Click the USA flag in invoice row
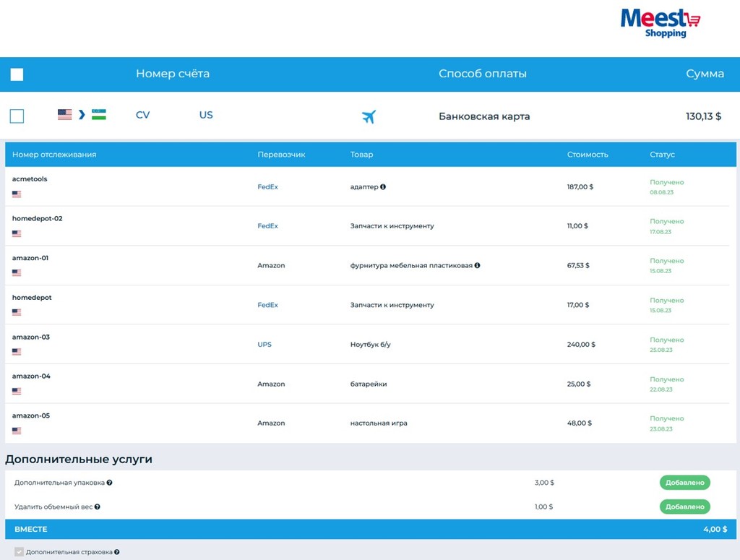Screen dimensions: 740x560 65,115
